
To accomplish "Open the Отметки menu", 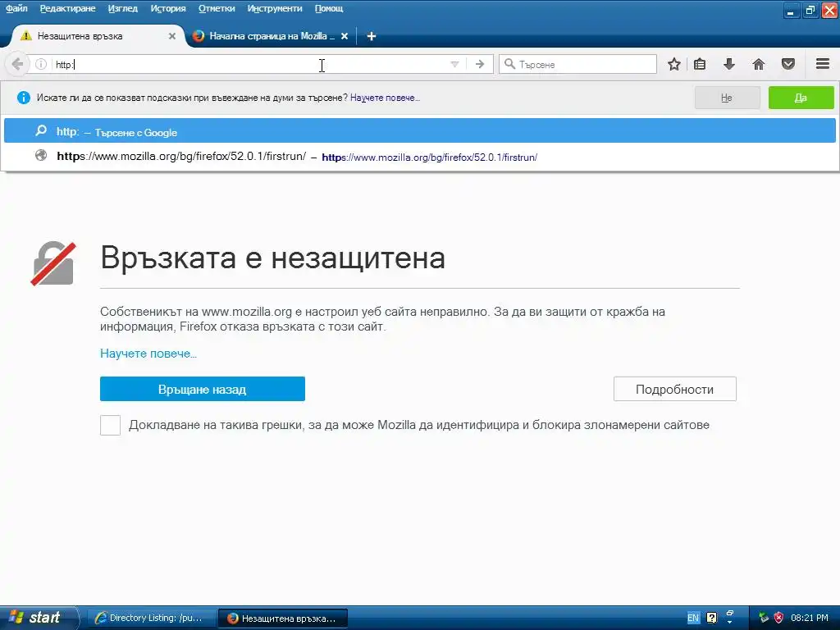I will (x=217, y=8).
